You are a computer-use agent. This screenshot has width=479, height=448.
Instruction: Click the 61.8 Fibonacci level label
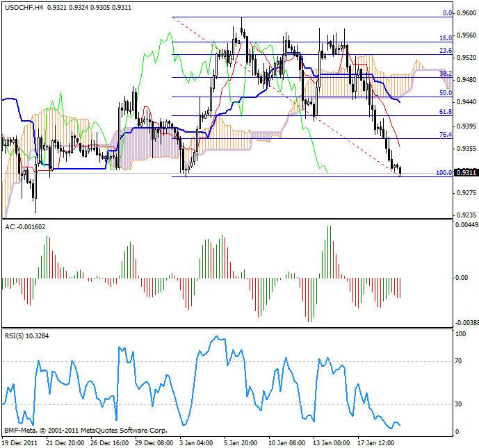tap(446, 112)
